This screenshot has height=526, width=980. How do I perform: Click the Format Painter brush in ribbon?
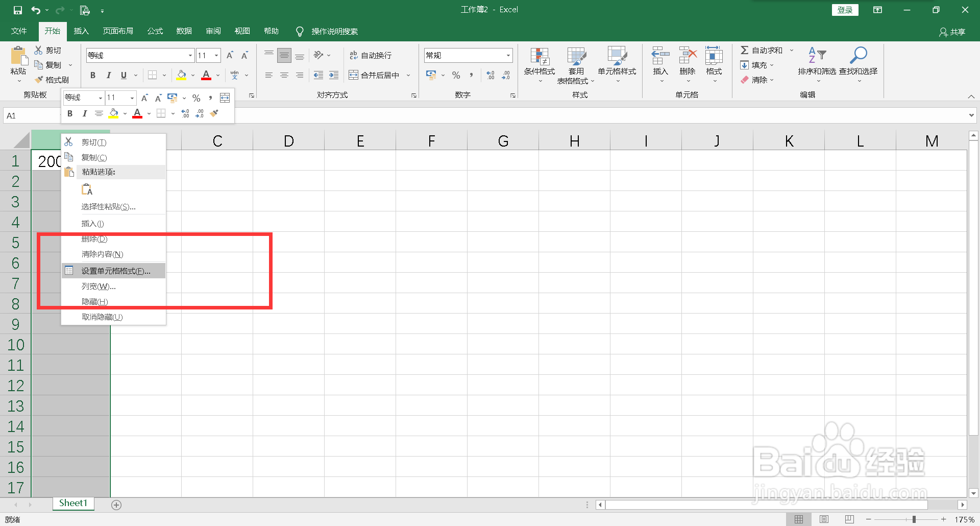click(39, 80)
